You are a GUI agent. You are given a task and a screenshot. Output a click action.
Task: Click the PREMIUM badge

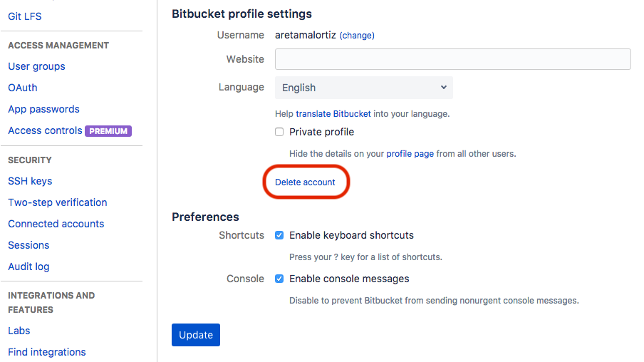(x=108, y=131)
